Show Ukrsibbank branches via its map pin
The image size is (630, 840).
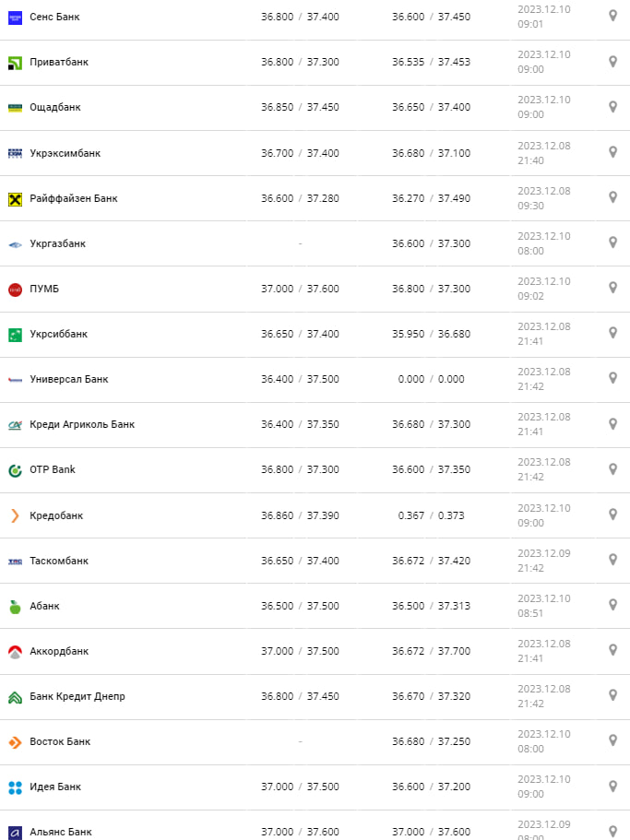612,333
